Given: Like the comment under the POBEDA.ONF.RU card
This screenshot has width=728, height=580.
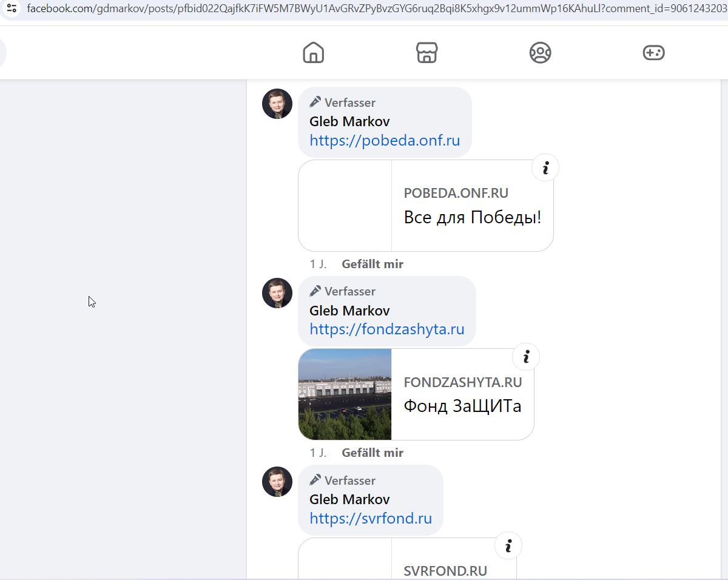Looking at the screenshot, I should coord(372,264).
